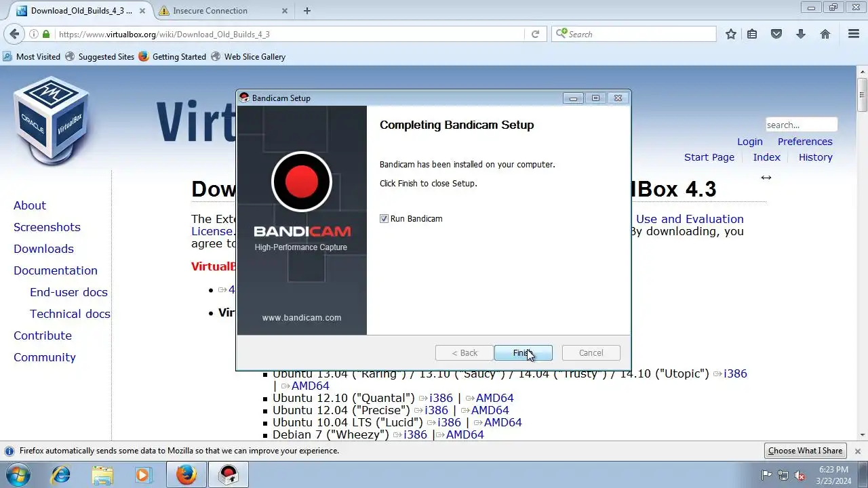The height and width of the screenshot is (488, 868).
Task: Click the Firefox Search box
Action: pyautogui.click(x=634, y=34)
